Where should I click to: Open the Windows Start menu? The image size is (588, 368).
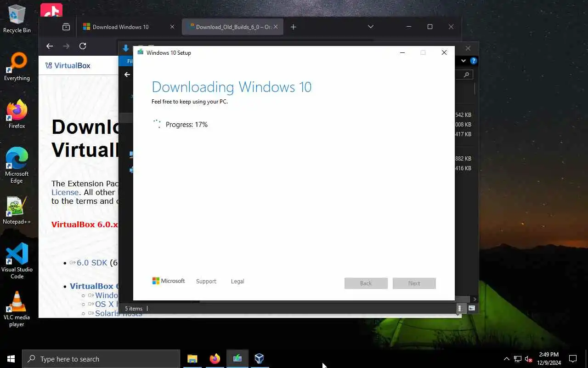point(11,359)
